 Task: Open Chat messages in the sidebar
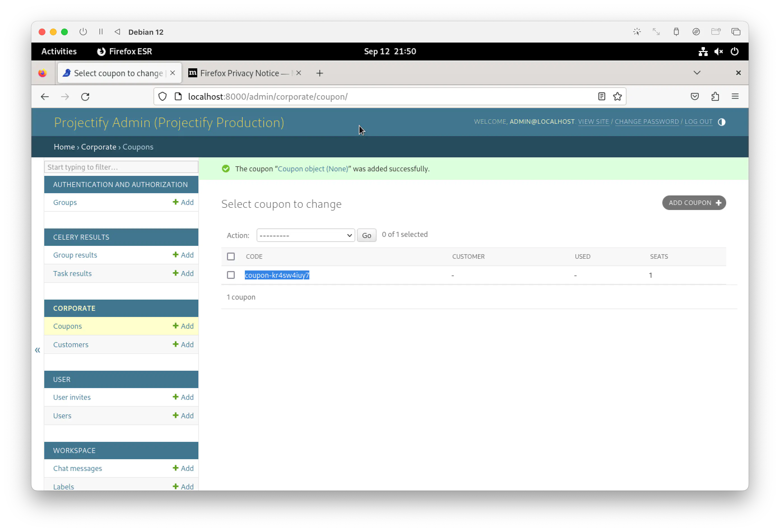pyautogui.click(x=78, y=468)
